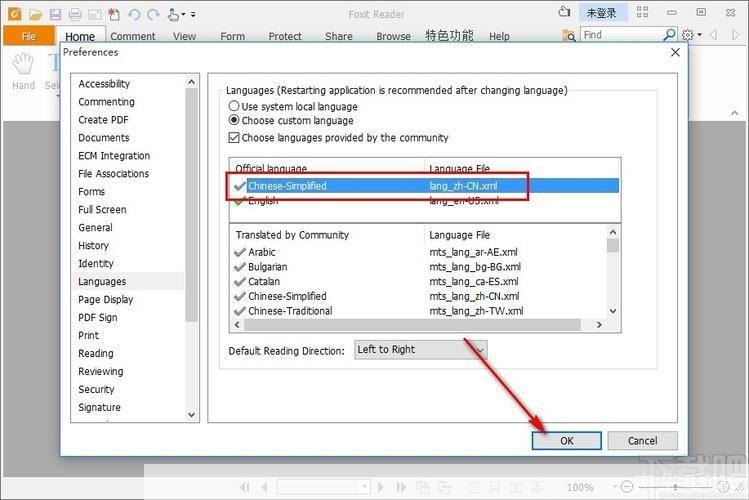
Task: Select Arabic community language row
Action: pyautogui.click(x=419, y=252)
